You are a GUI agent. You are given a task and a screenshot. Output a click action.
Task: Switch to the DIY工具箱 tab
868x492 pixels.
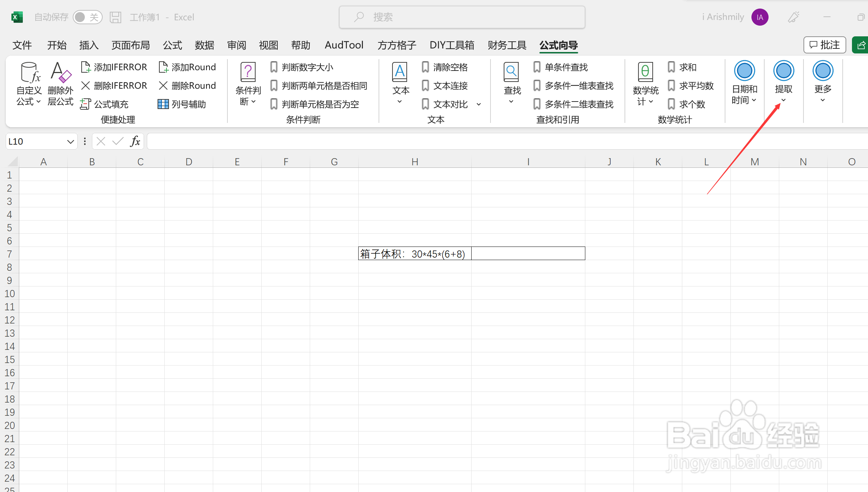coord(452,45)
